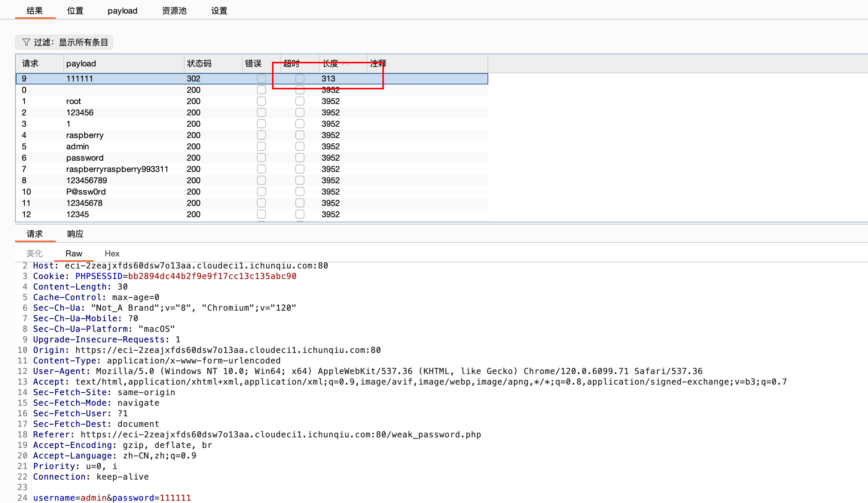This screenshot has width=868, height=503.
Task: Click the 注释 column header
Action: (x=378, y=63)
